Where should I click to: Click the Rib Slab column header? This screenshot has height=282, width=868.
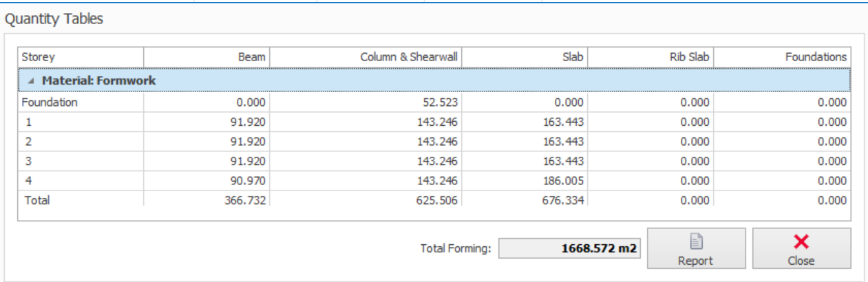(650, 57)
